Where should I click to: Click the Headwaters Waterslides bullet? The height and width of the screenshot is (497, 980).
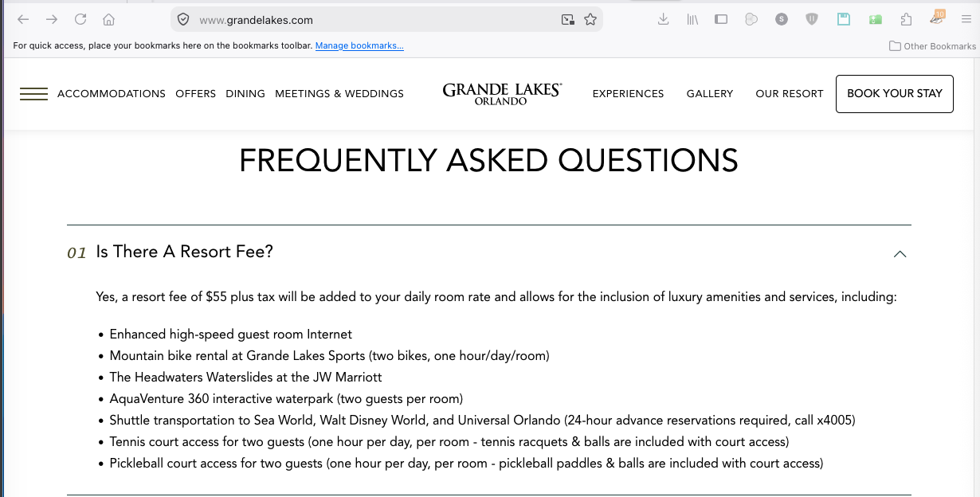coord(246,378)
